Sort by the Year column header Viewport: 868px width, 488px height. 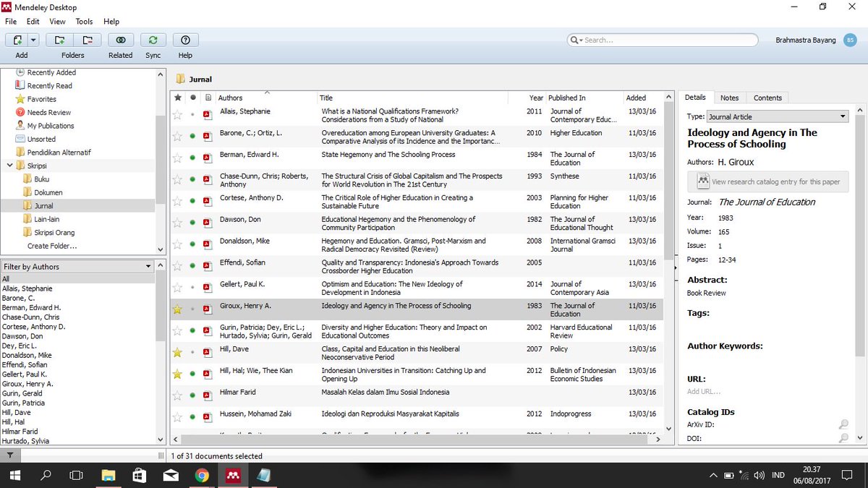pyautogui.click(x=527, y=98)
